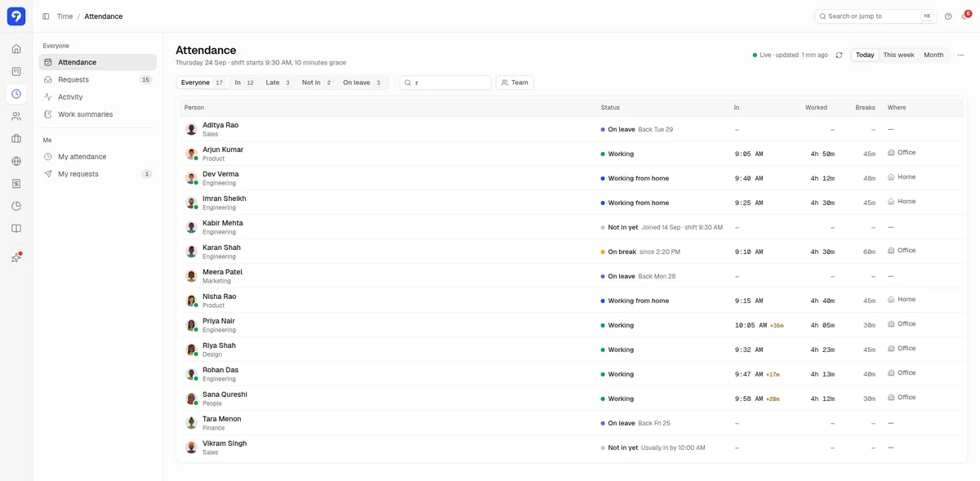Show the Not in filter
The height and width of the screenshot is (481, 980).
coord(317,82)
